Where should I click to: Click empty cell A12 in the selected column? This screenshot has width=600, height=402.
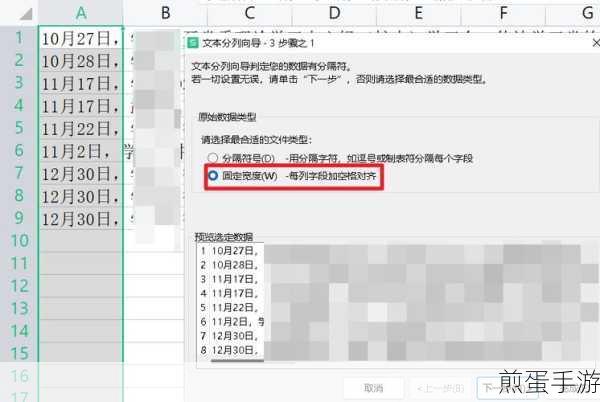tap(81, 286)
